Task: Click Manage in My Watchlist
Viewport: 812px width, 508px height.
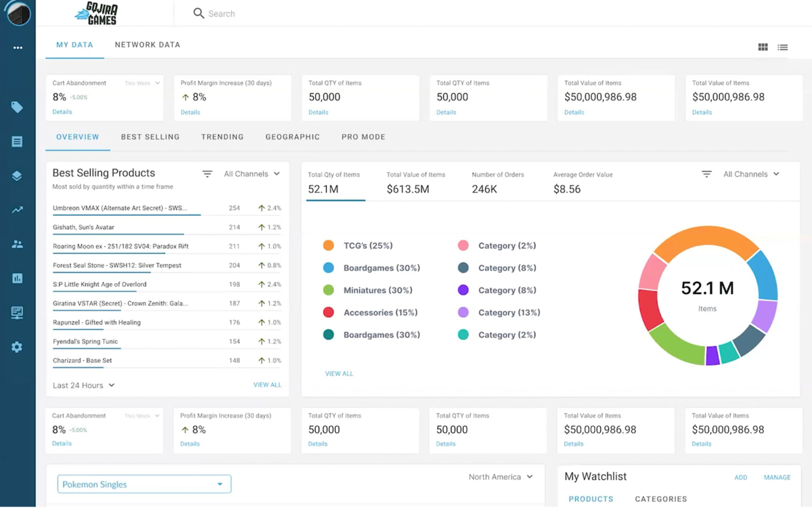Action: tap(777, 478)
